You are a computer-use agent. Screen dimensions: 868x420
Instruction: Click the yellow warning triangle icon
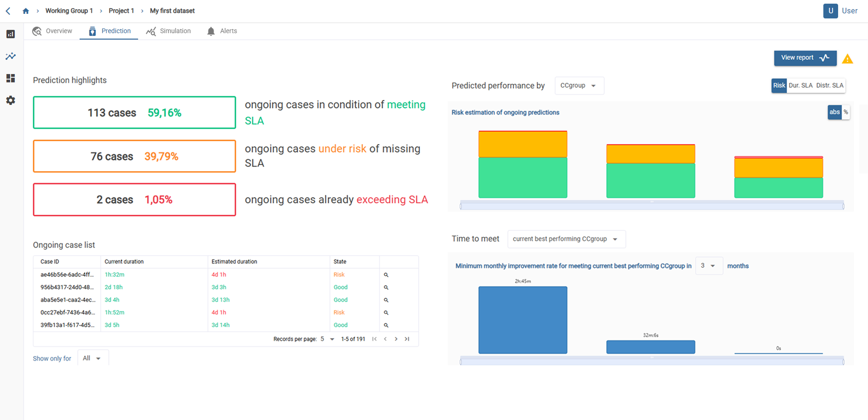point(847,59)
